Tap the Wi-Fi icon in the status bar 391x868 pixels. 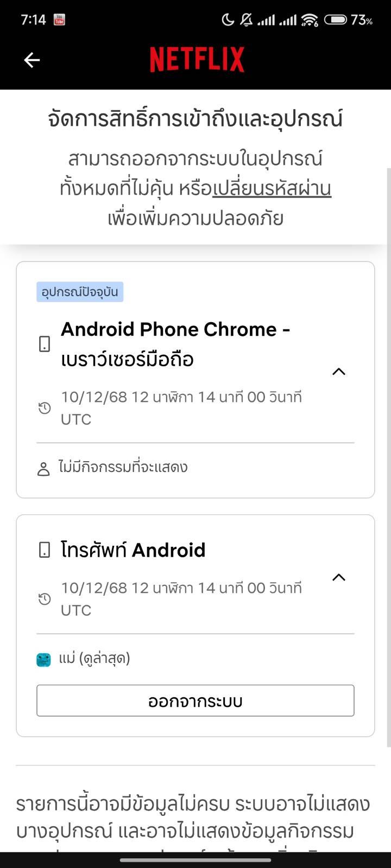pyautogui.click(x=310, y=20)
